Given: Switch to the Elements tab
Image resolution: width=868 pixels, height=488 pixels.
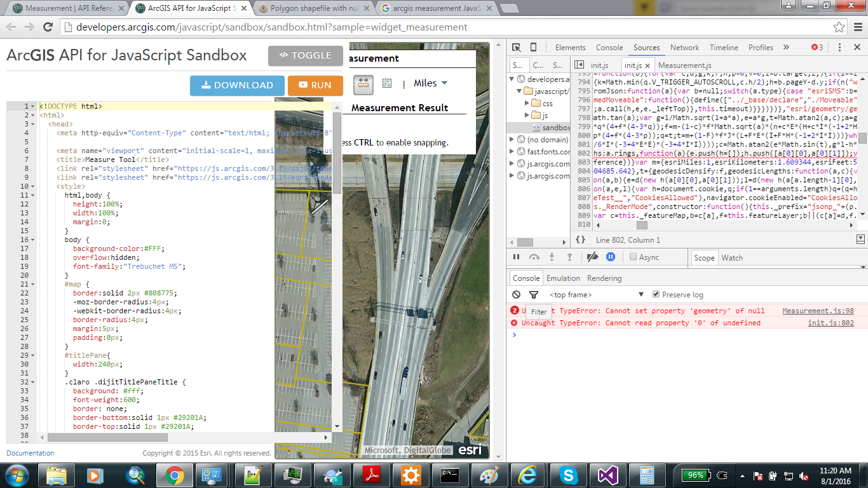Looking at the screenshot, I should click(x=570, y=48).
